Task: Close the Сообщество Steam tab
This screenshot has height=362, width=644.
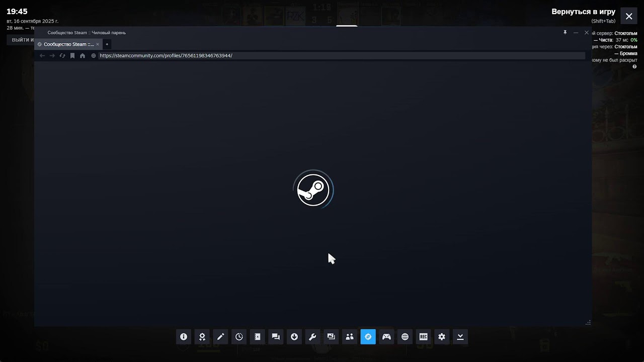Action: pyautogui.click(x=98, y=44)
